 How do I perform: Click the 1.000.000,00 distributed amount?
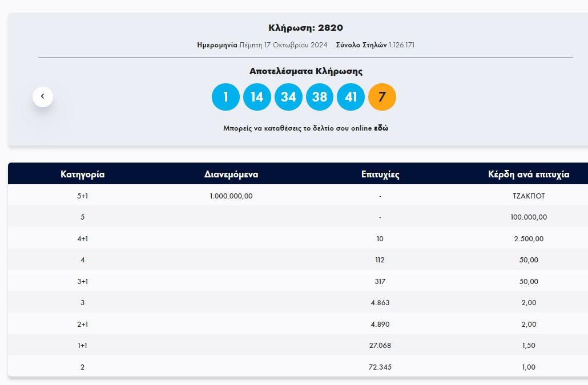coord(231,196)
